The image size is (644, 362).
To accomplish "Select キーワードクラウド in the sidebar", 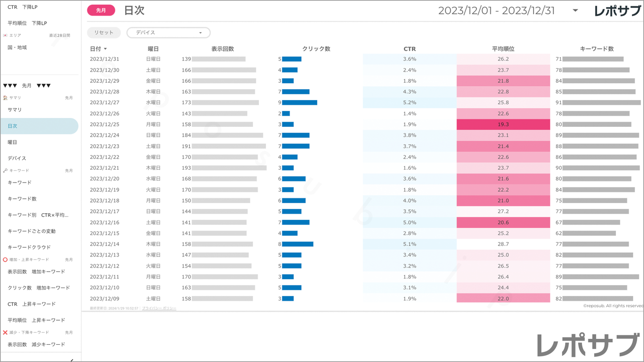I will (29, 247).
